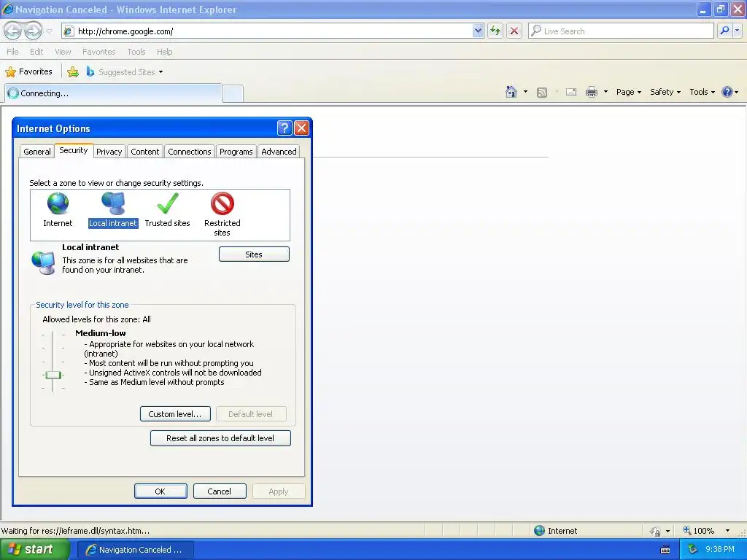Click the Live Search box

(621, 31)
